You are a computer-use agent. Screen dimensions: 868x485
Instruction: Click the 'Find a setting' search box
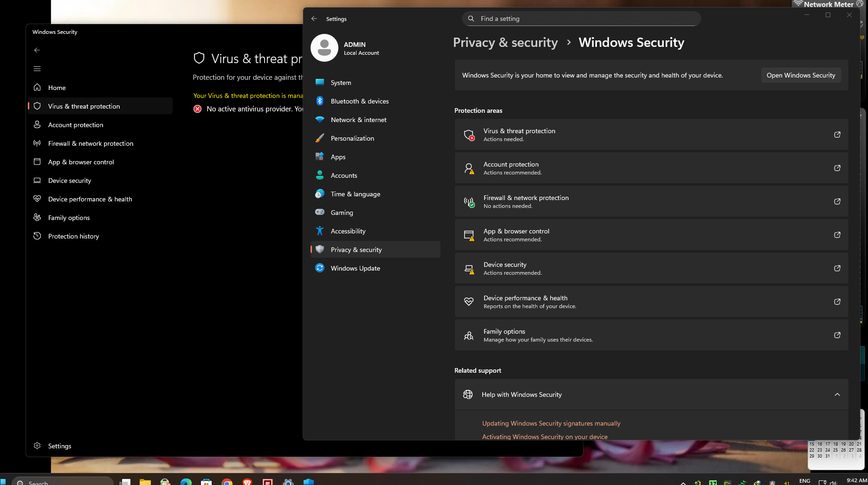pos(581,19)
